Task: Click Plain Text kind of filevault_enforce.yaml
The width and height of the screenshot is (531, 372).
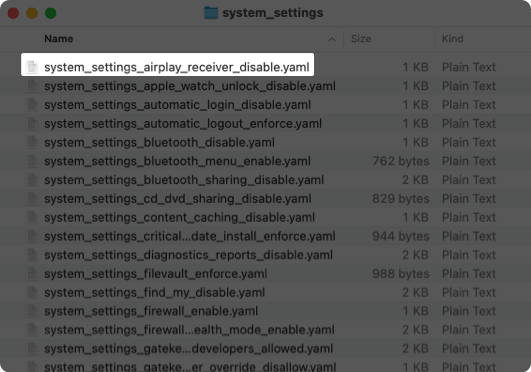Action: [469, 274]
